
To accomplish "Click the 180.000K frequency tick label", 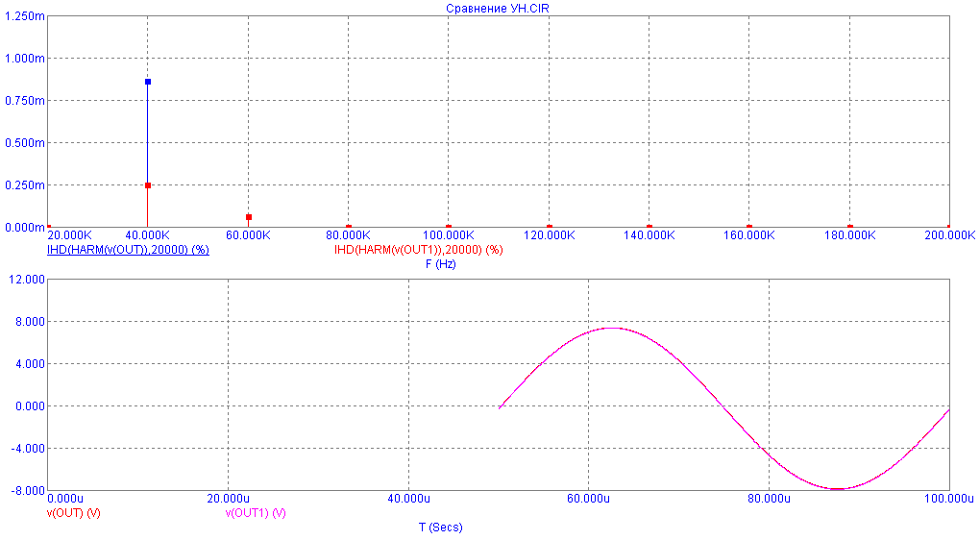I will 849,235.
